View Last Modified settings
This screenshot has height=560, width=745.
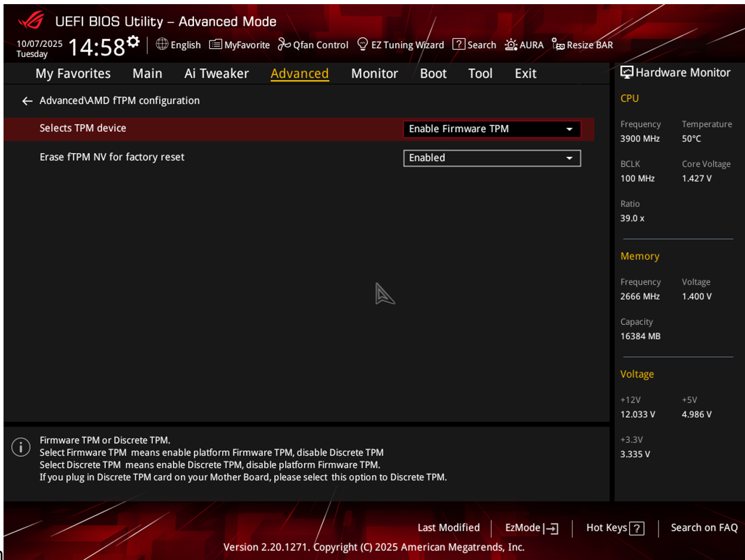tap(448, 528)
